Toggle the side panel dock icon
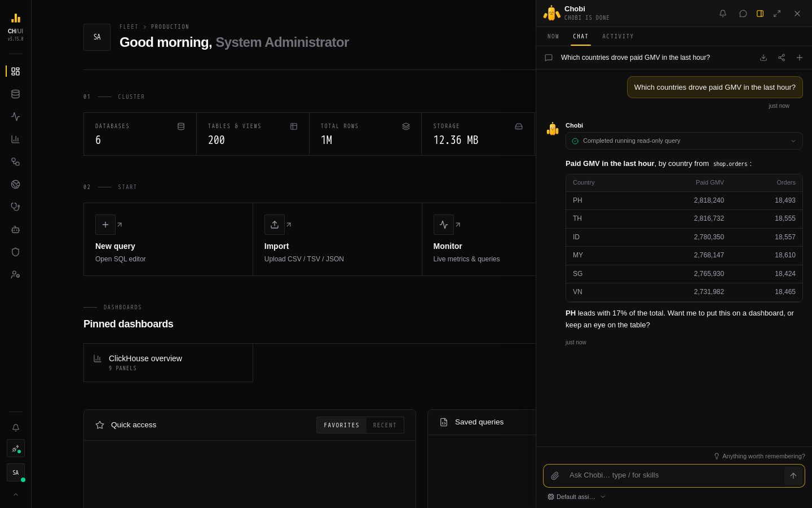The height and width of the screenshot is (508, 812). tap(760, 14)
